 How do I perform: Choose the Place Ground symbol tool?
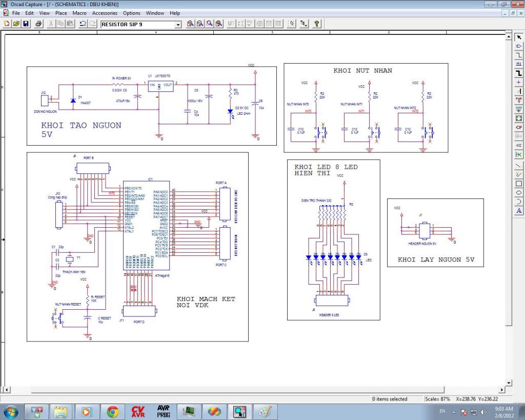point(519,109)
